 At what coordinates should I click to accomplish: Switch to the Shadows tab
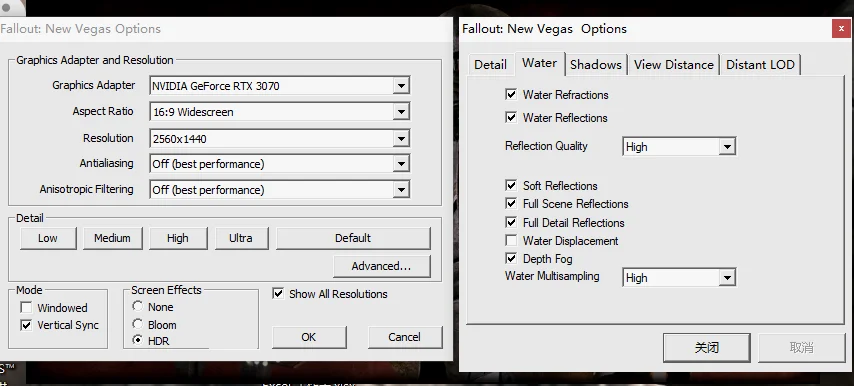(596, 64)
